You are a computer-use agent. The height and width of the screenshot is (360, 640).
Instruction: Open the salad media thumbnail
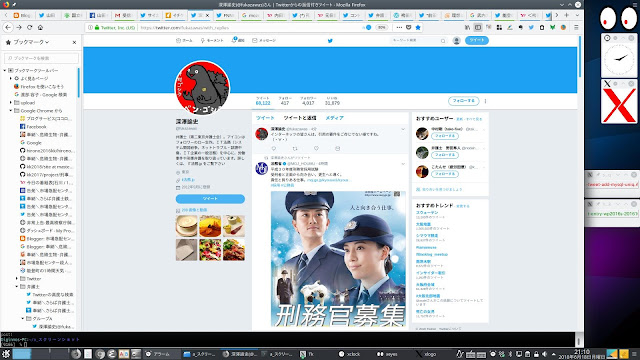(210, 249)
